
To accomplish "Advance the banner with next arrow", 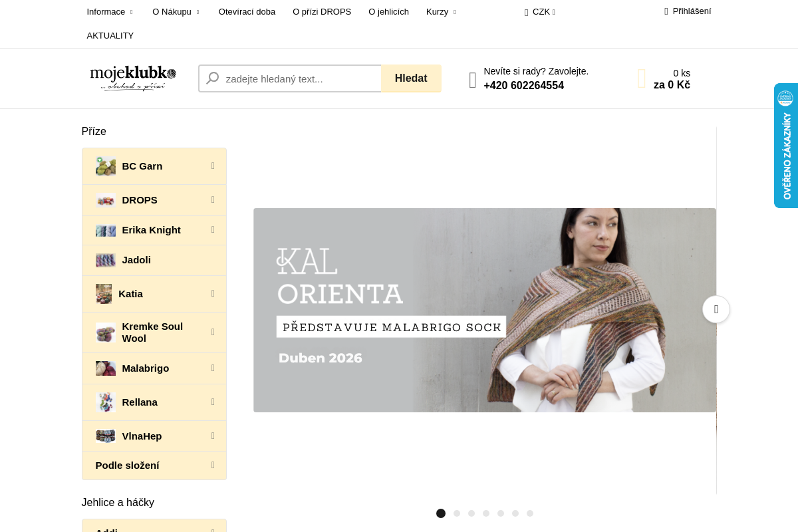I will (716, 309).
